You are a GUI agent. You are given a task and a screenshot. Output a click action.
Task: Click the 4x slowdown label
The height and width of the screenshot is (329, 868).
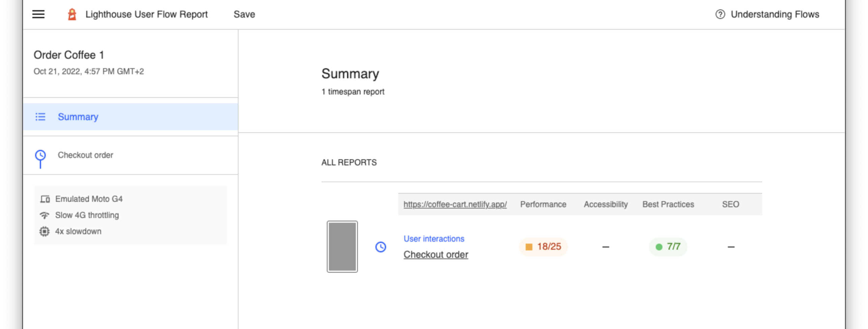[x=78, y=231]
